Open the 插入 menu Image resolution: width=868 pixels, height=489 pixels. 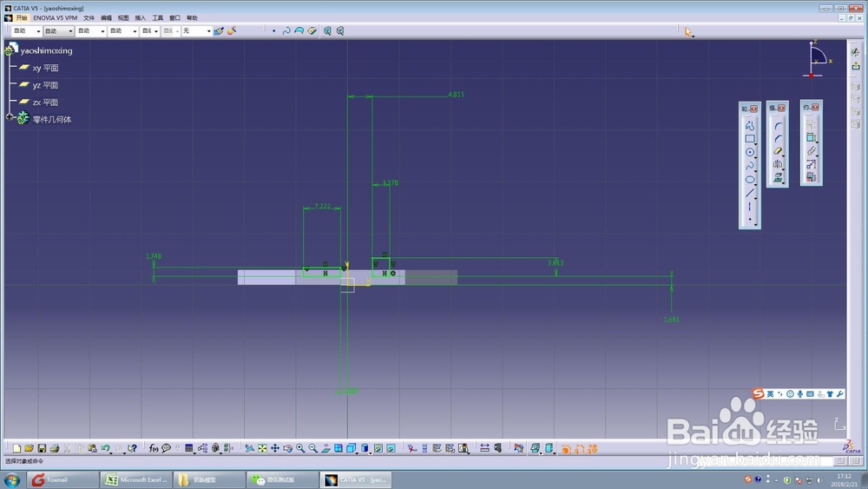[x=140, y=17]
